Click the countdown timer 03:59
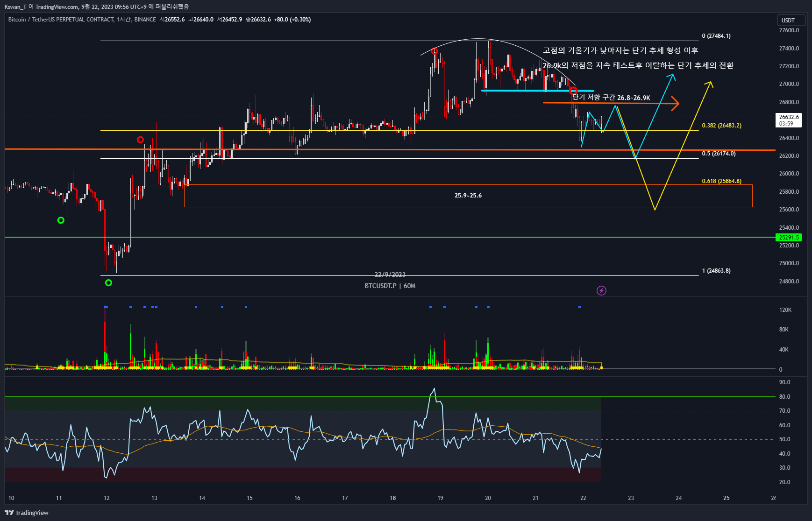 [786, 124]
